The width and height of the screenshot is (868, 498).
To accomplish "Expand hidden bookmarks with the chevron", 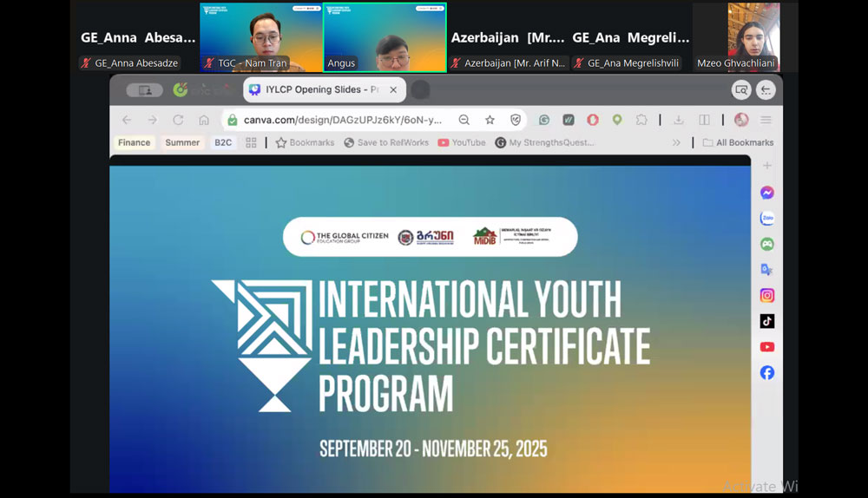I will tap(676, 142).
